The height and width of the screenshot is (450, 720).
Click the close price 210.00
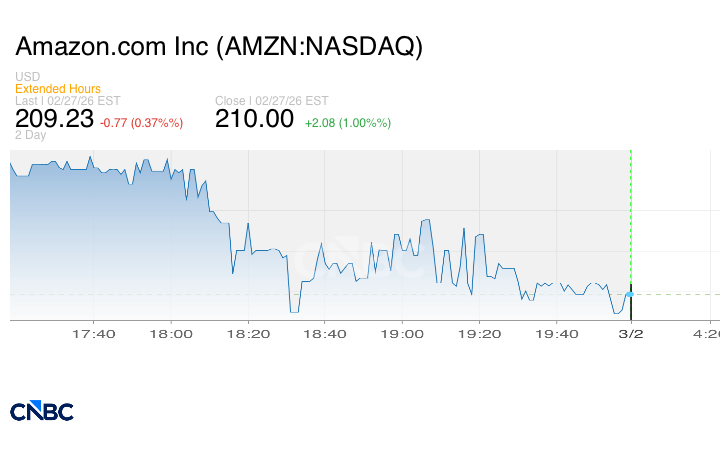[255, 119]
